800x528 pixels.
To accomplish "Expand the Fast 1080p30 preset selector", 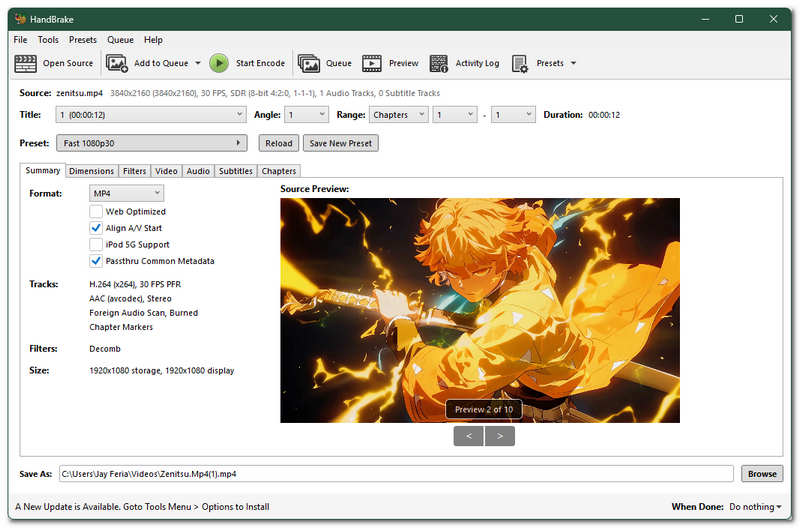I will [x=152, y=143].
